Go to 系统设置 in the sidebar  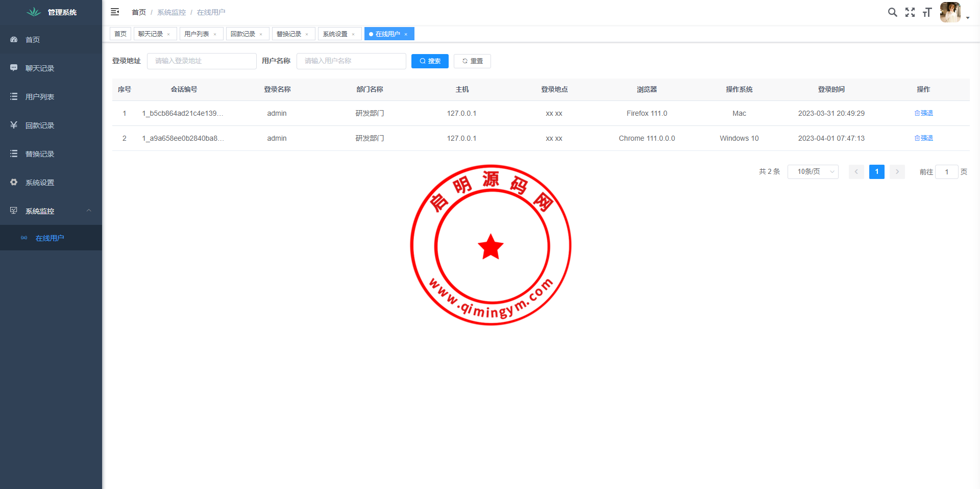pyautogui.click(x=40, y=183)
